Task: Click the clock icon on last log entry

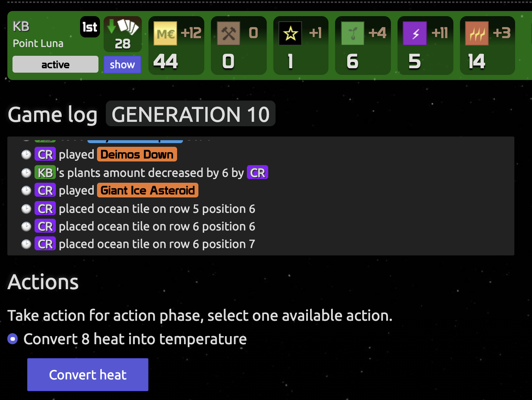Action: [26, 244]
